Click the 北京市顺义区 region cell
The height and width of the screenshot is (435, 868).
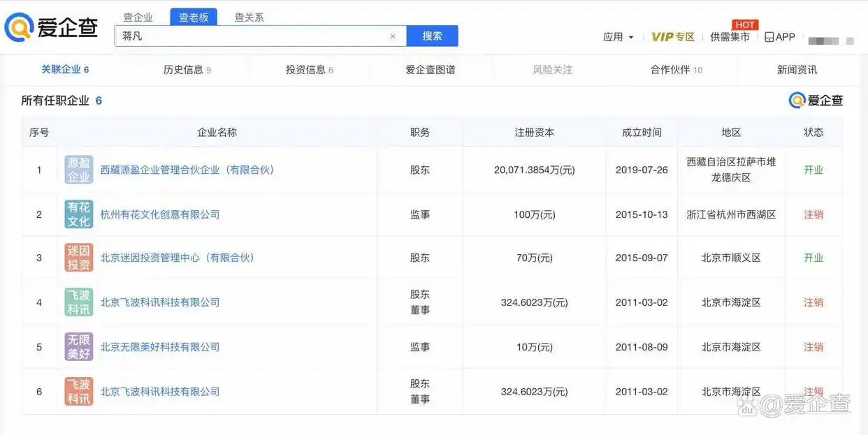point(731,258)
